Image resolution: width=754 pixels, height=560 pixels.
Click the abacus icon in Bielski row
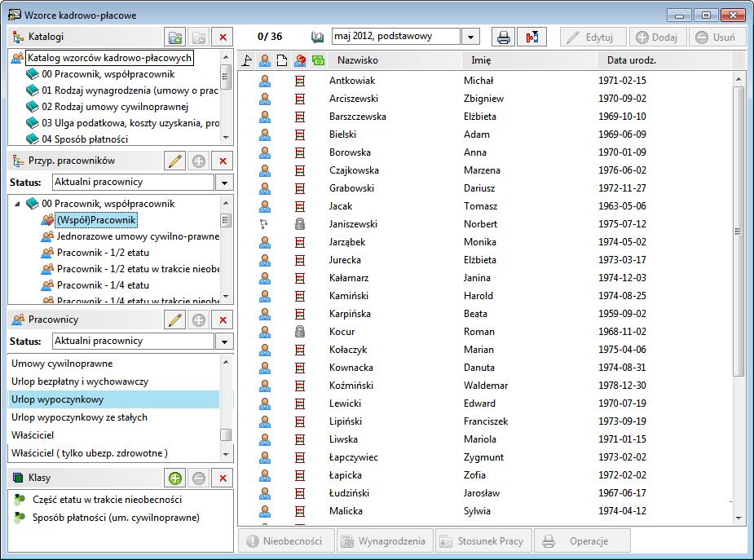(x=300, y=134)
